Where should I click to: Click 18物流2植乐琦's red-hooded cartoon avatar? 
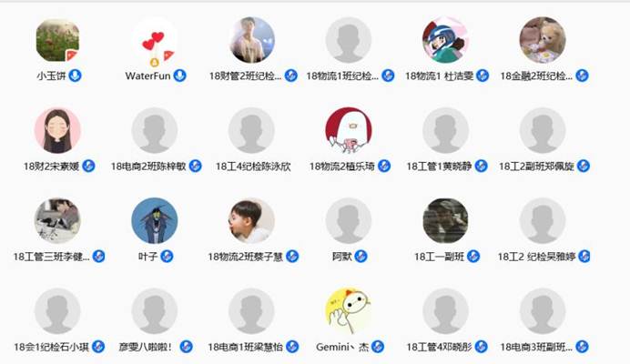click(x=349, y=130)
